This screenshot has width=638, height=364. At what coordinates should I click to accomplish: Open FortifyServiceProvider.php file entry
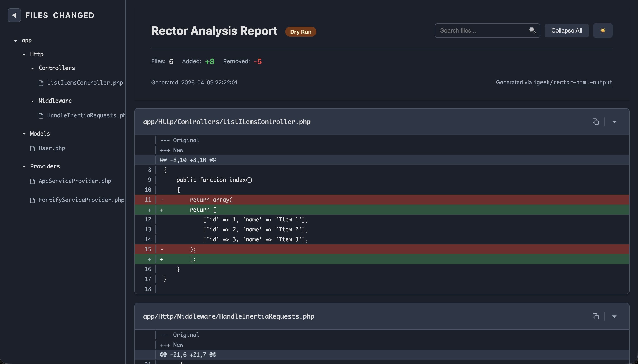pos(81,200)
